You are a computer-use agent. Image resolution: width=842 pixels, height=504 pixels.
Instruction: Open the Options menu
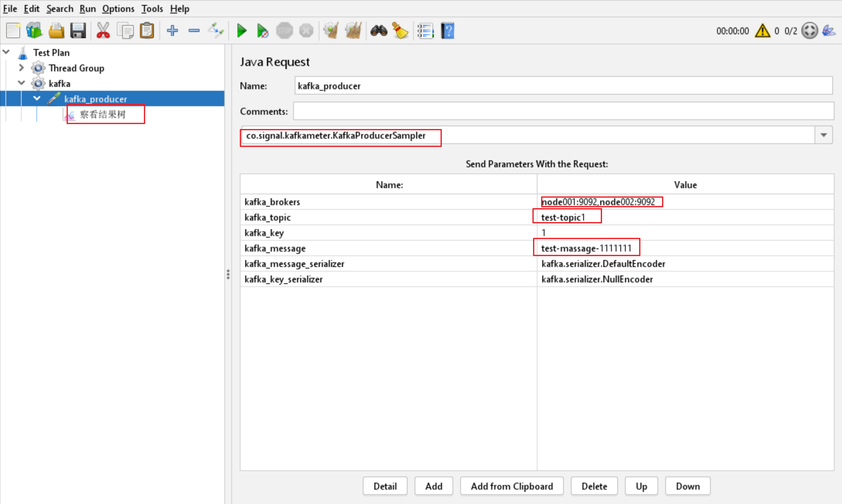pyautogui.click(x=118, y=8)
